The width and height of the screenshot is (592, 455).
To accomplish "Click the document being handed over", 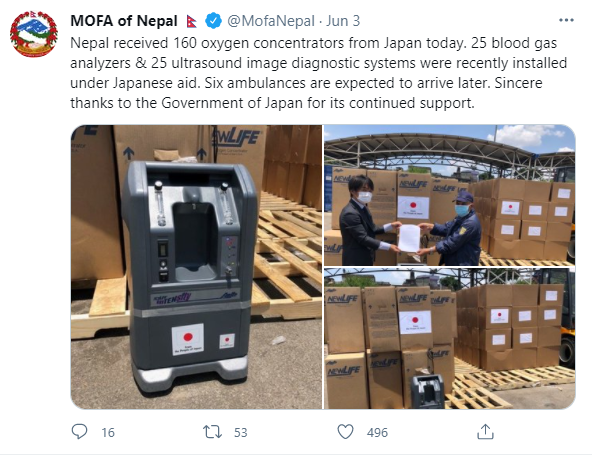I will pos(409,238).
